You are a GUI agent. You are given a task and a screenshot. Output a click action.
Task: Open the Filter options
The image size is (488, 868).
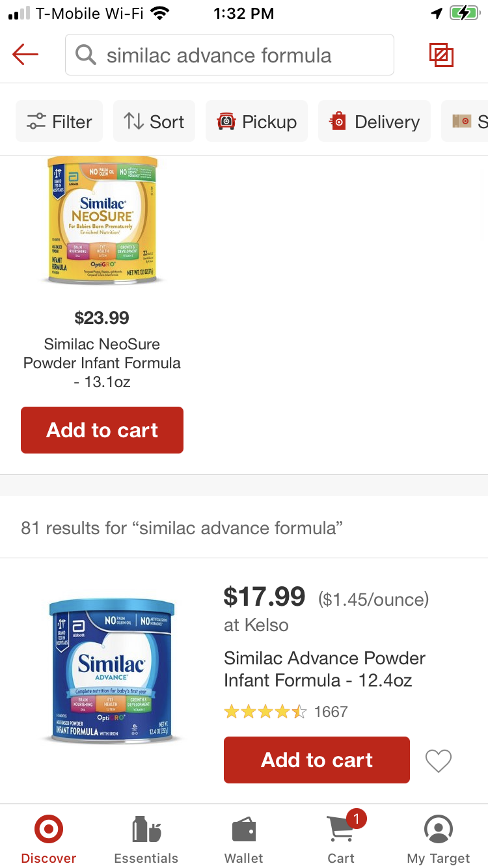tap(59, 122)
